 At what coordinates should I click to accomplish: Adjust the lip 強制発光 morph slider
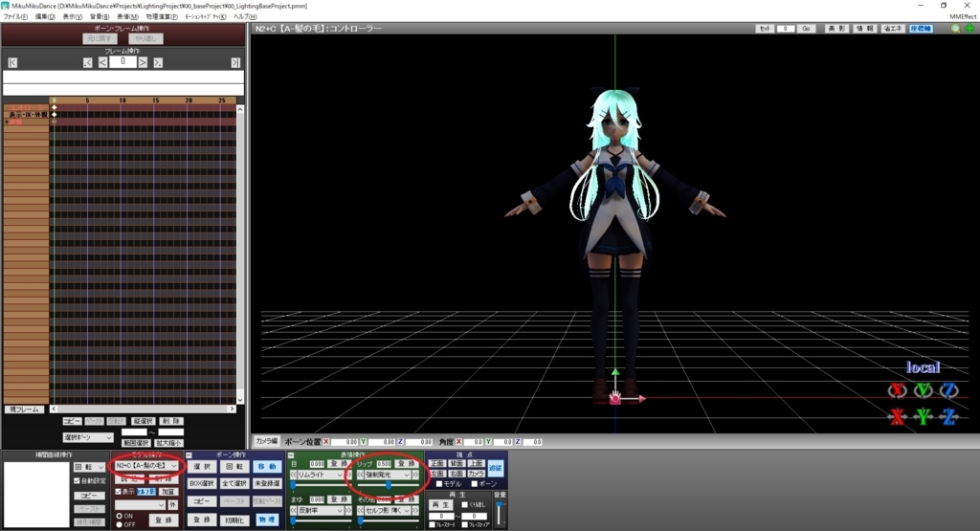[389, 485]
